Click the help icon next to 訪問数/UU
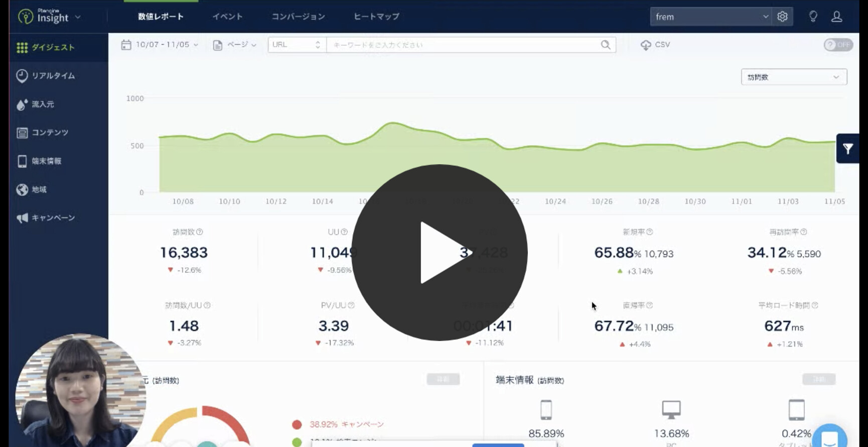The width and height of the screenshot is (868, 447). click(x=207, y=305)
